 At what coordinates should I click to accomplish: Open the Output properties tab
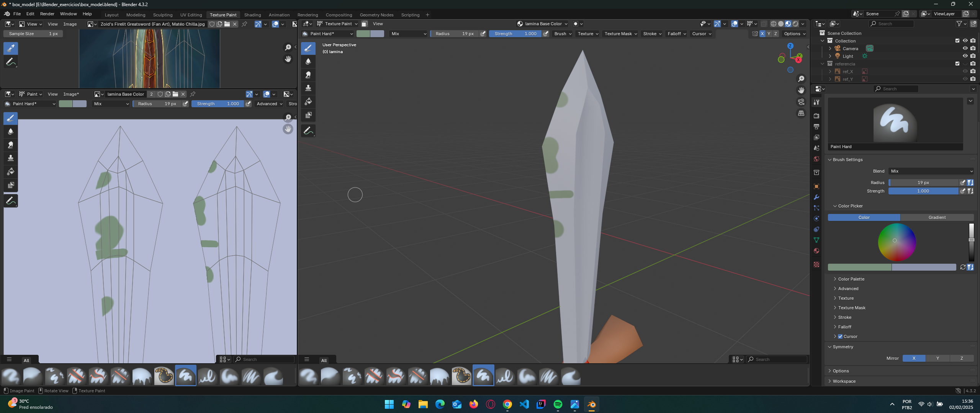(x=816, y=127)
